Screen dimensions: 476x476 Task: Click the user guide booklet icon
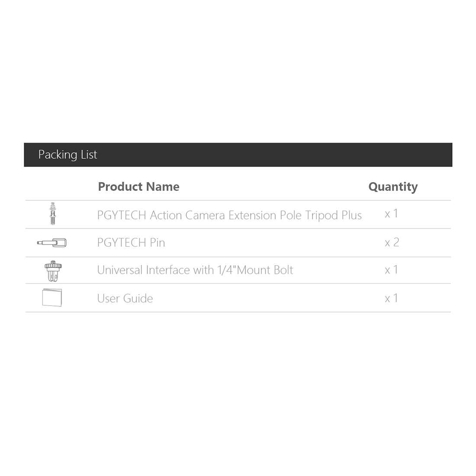click(52, 298)
